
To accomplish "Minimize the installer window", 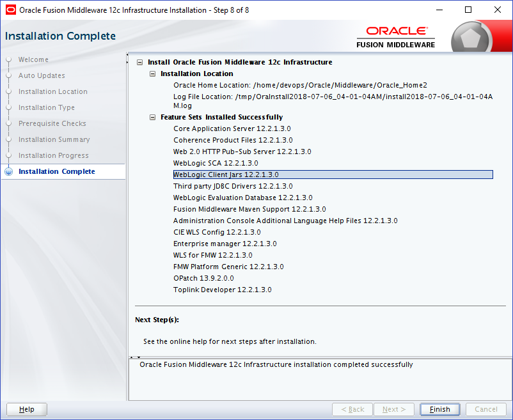I will pos(439,10).
